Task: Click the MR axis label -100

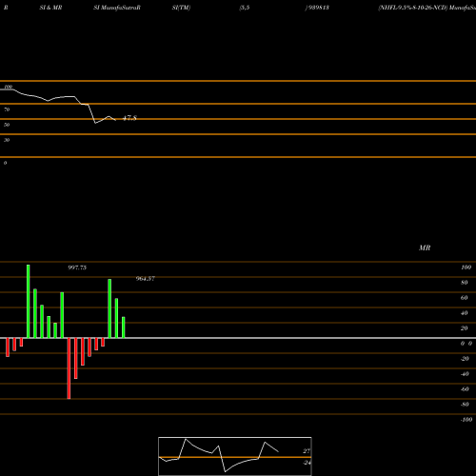Action: pyautogui.click(x=466, y=420)
